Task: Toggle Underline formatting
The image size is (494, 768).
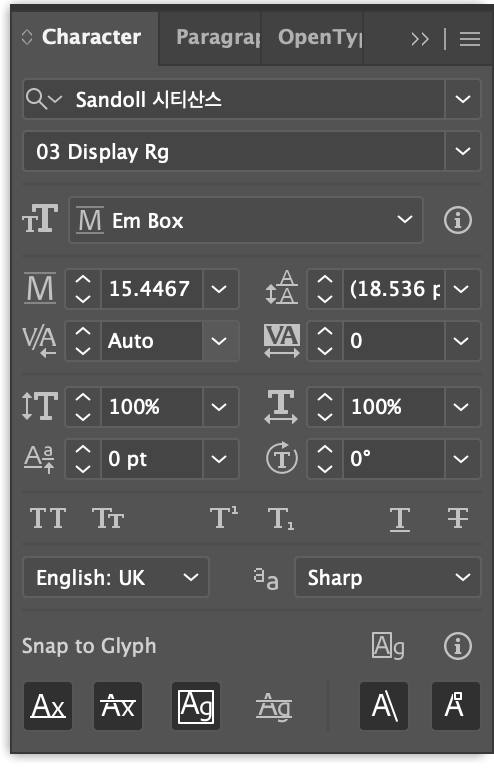Action: 400,519
